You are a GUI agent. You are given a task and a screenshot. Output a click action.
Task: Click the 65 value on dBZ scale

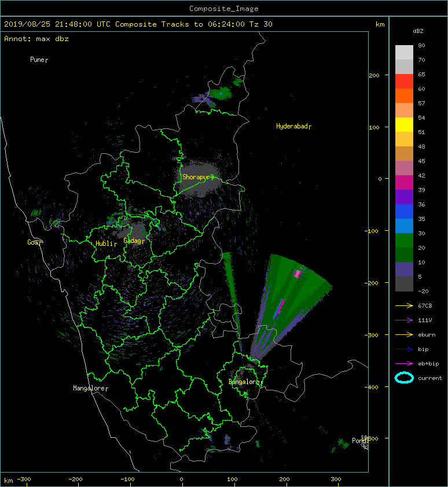[421, 74]
